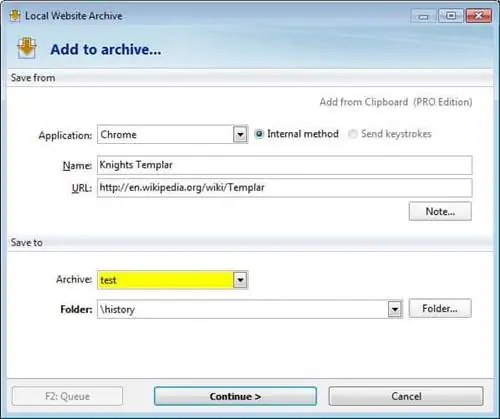Click inside the URL text field
The height and width of the screenshot is (419, 500).
[285, 188]
